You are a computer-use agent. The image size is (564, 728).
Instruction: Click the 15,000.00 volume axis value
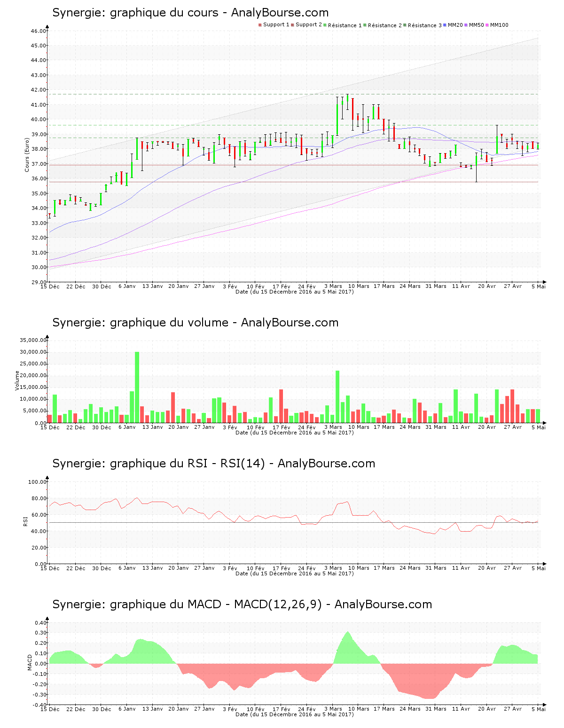pyautogui.click(x=33, y=387)
